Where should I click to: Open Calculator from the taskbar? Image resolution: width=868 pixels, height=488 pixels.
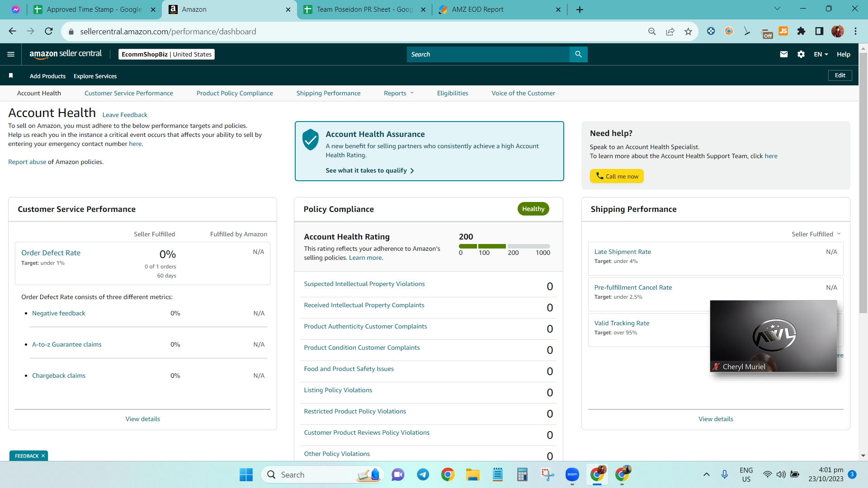tap(523, 474)
